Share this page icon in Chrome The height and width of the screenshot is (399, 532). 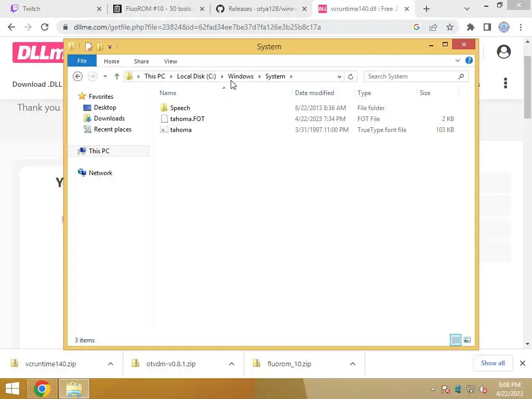[x=433, y=27]
